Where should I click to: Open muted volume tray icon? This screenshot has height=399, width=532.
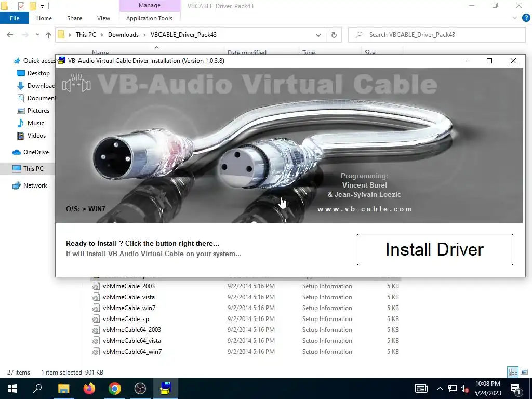click(464, 389)
